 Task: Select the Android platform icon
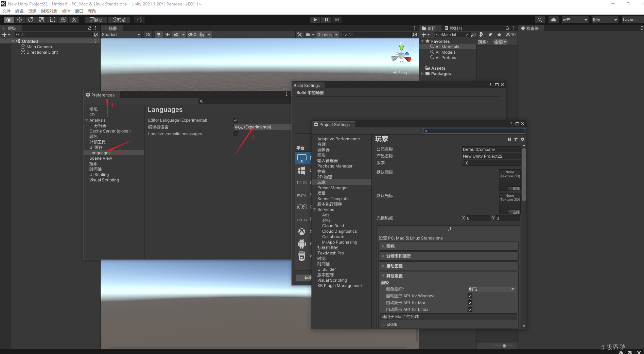point(302,244)
